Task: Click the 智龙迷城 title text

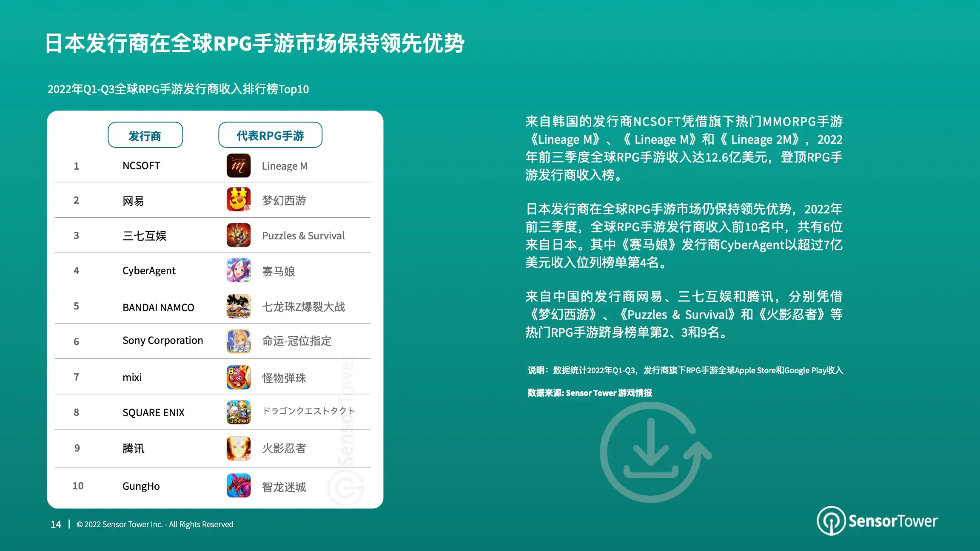Action: [x=284, y=487]
